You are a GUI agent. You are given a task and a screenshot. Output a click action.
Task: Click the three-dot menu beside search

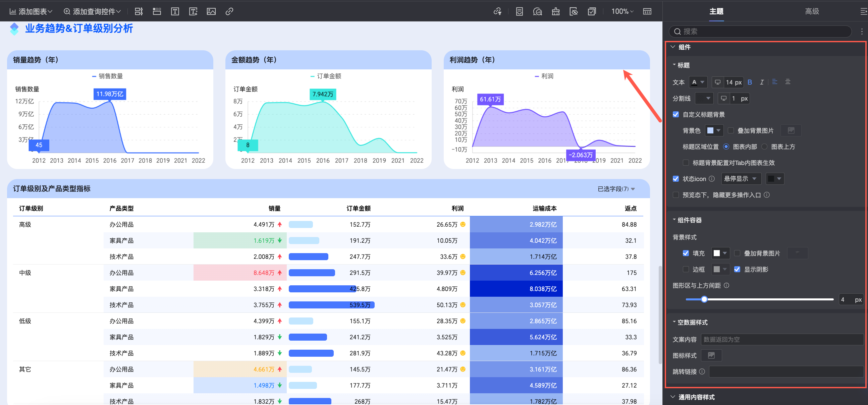tap(862, 31)
